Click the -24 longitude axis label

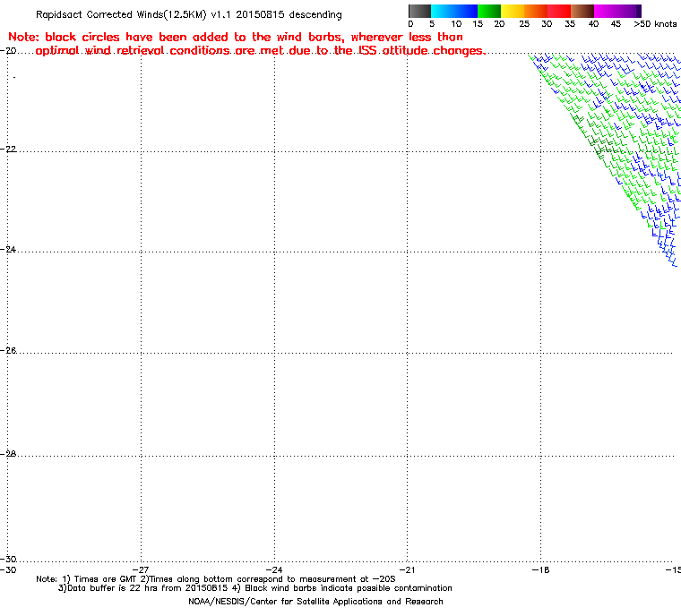tap(274, 569)
